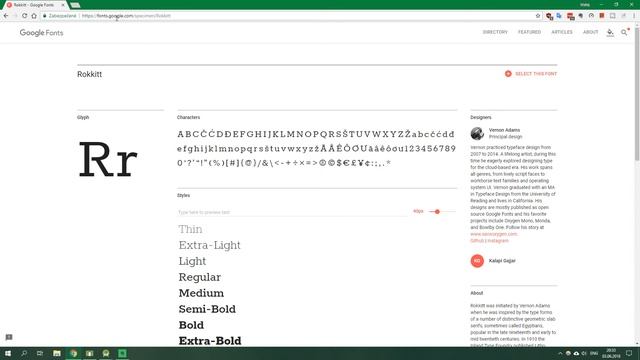Click the Medium style sample
Viewport: 640px width, 360px height.
click(x=201, y=293)
